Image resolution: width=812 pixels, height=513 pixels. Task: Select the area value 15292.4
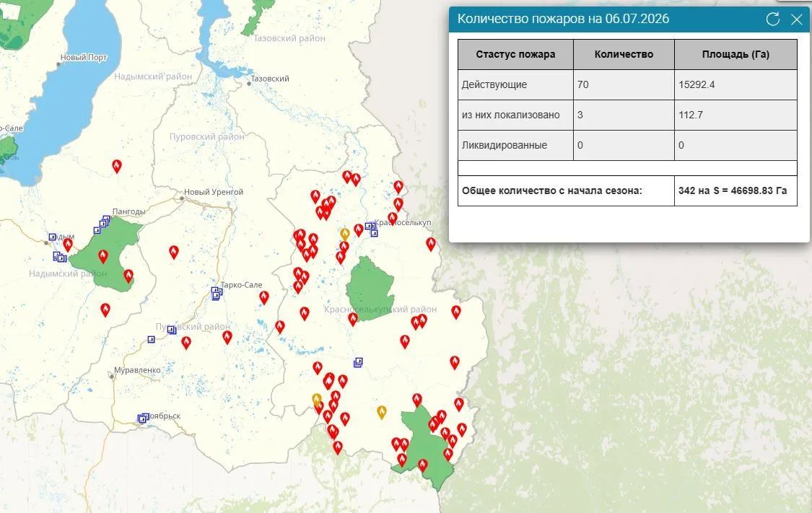click(697, 85)
